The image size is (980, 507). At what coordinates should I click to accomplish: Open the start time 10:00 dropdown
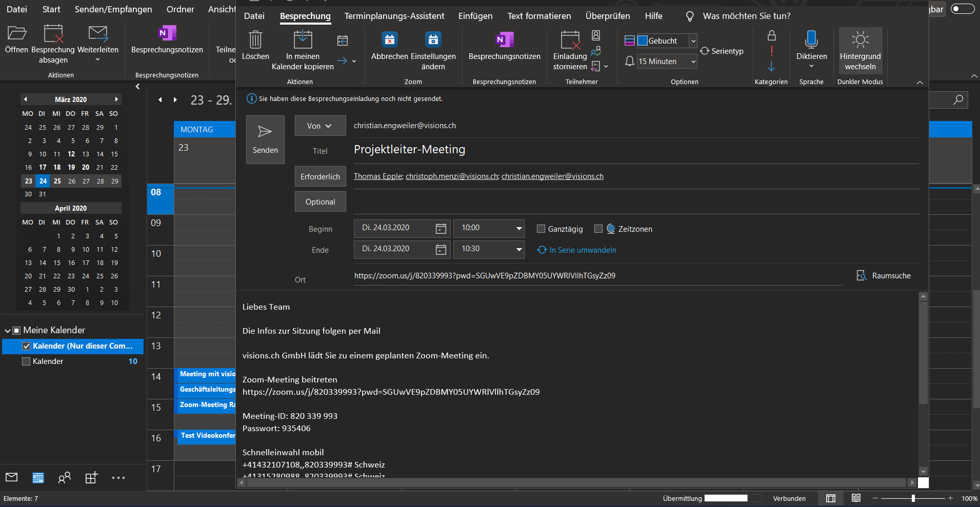point(518,228)
